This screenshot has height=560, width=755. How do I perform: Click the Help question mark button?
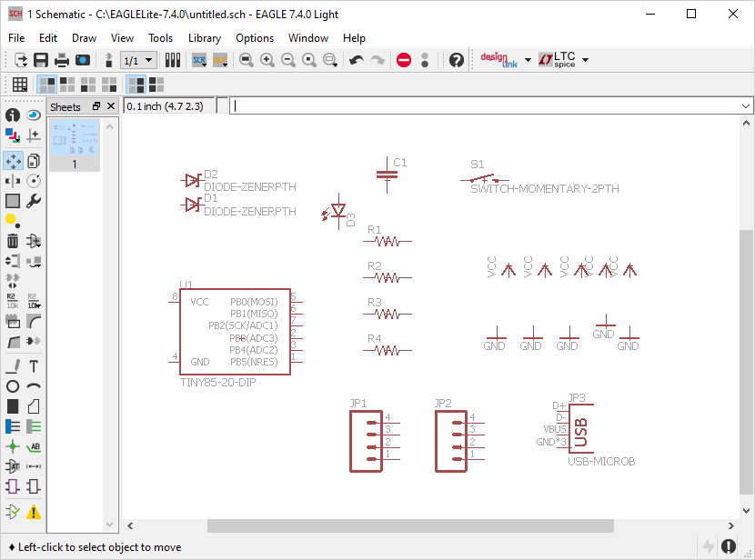456,60
